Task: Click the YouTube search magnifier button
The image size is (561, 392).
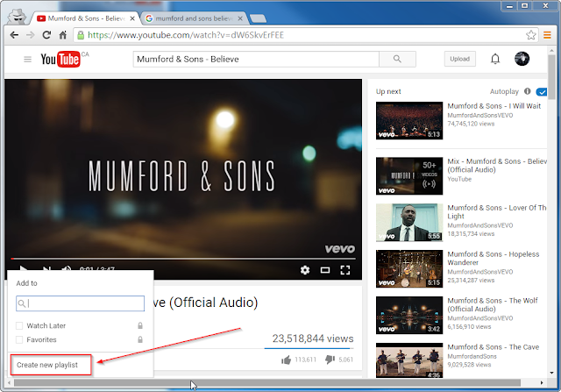Action: click(397, 59)
